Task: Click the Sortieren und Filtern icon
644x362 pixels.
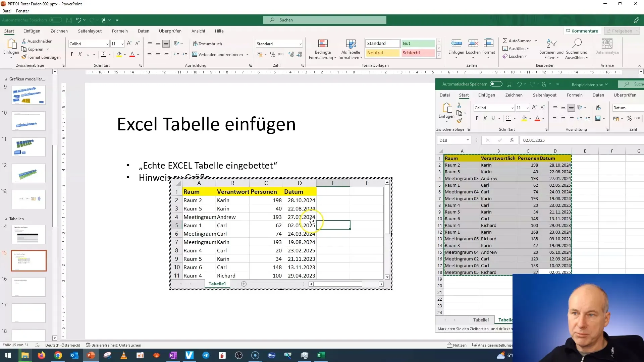Action: point(551,44)
